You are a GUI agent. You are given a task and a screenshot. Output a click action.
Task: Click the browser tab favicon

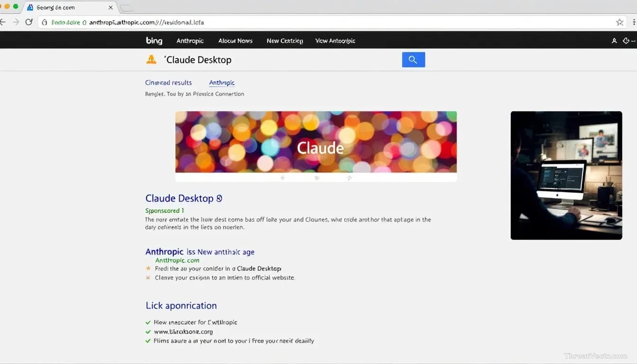(30, 8)
